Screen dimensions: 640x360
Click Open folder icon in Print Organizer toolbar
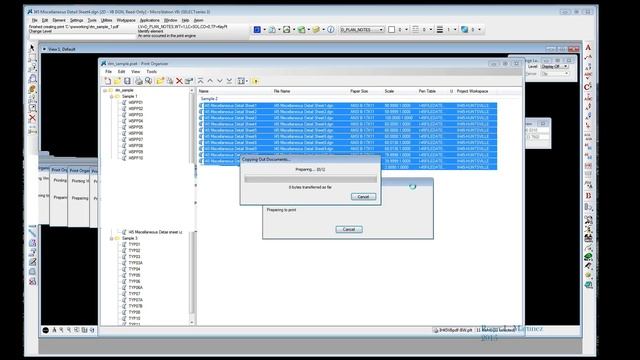(118, 81)
